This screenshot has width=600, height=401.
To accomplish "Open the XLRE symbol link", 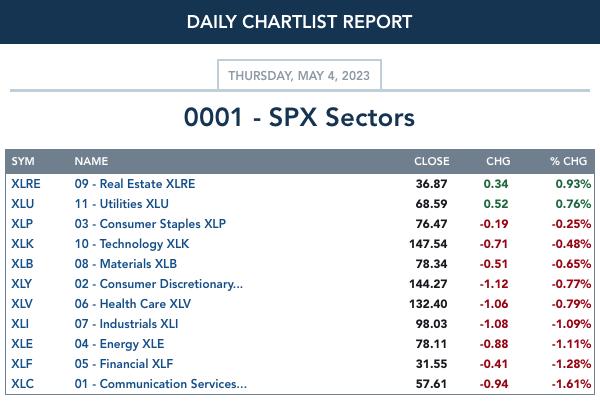I will point(26,184).
